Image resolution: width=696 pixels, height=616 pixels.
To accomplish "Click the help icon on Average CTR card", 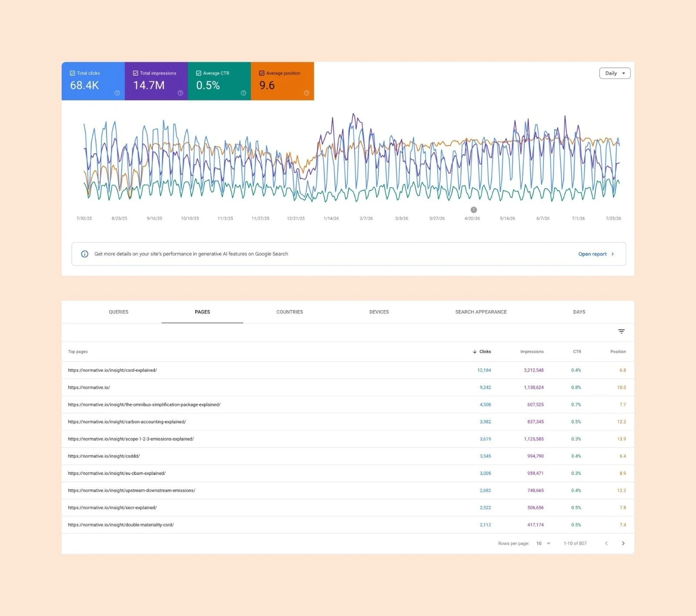I will tap(243, 93).
